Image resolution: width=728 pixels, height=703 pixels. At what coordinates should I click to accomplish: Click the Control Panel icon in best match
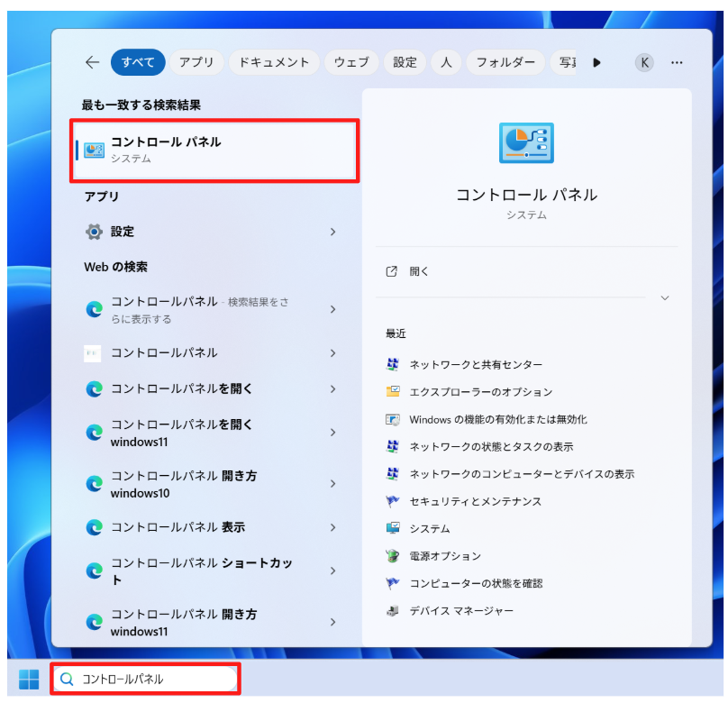click(x=94, y=150)
